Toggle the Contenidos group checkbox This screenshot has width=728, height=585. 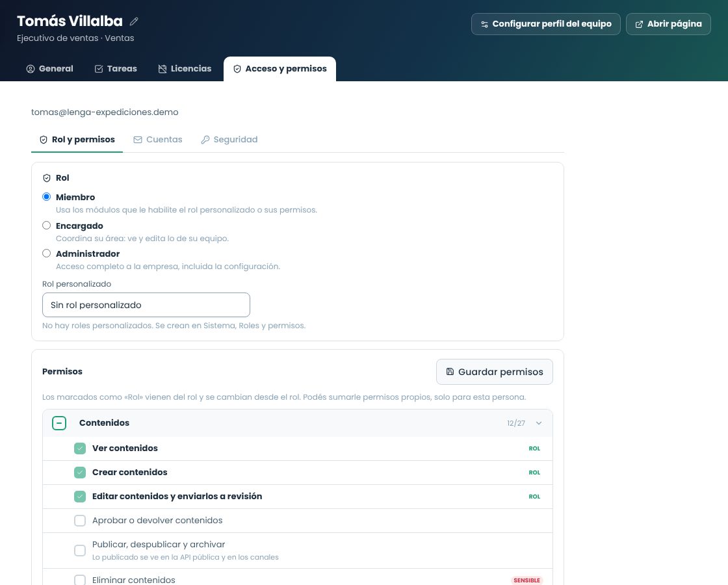[59, 423]
